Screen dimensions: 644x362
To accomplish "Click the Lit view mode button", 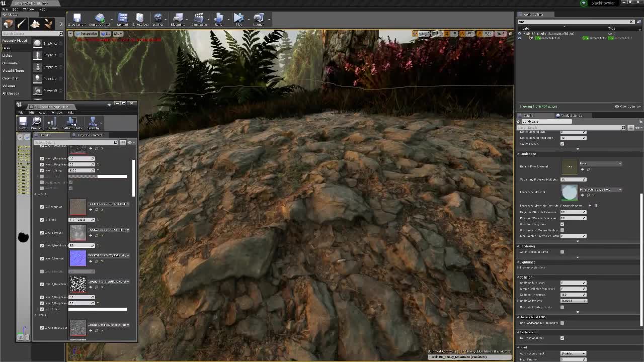I will click(106, 34).
